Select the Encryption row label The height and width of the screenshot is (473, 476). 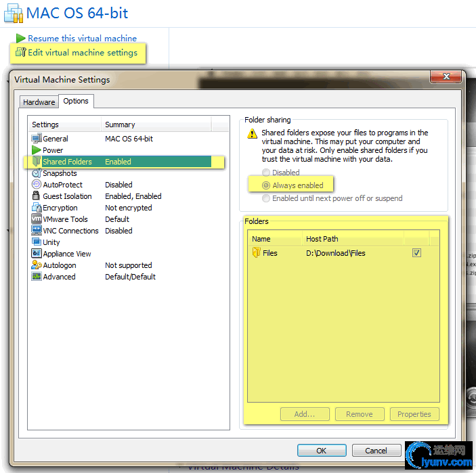coord(60,208)
